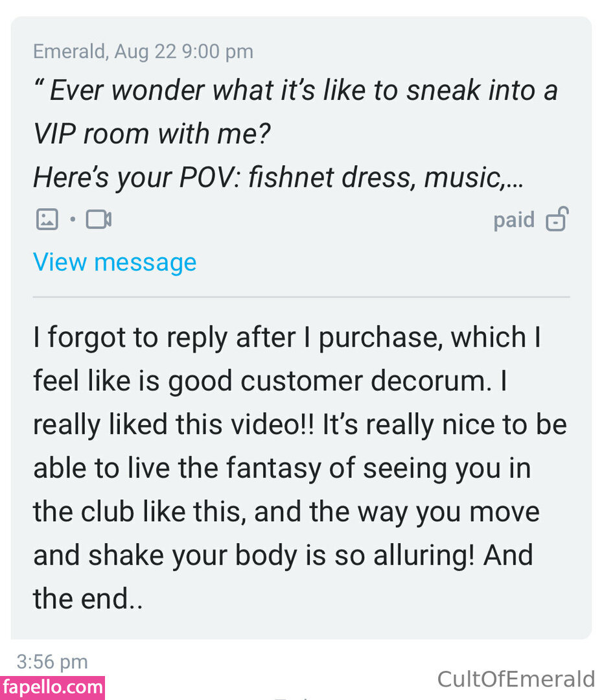Click the quoted line "Ever wonder what it's like"

(295, 91)
